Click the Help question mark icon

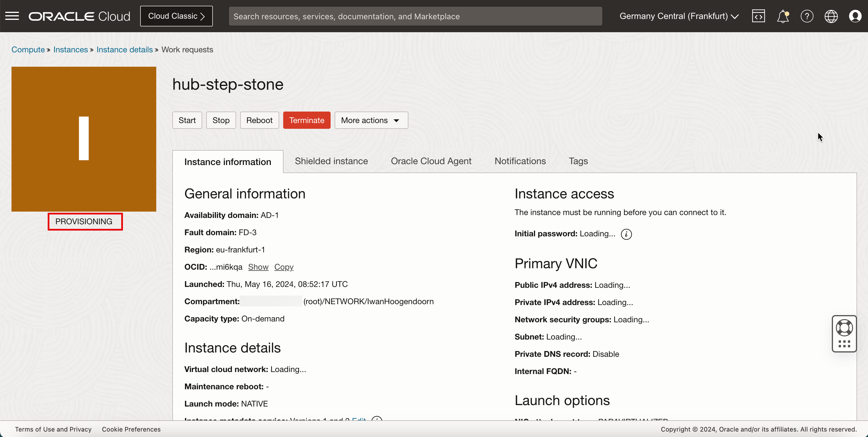click(807, 16)
